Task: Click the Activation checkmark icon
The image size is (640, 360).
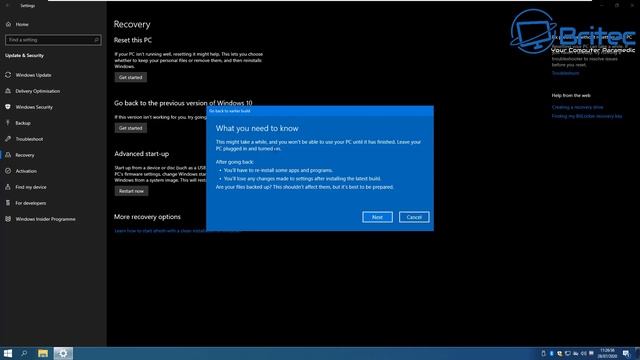Action: tap(8, 171)
